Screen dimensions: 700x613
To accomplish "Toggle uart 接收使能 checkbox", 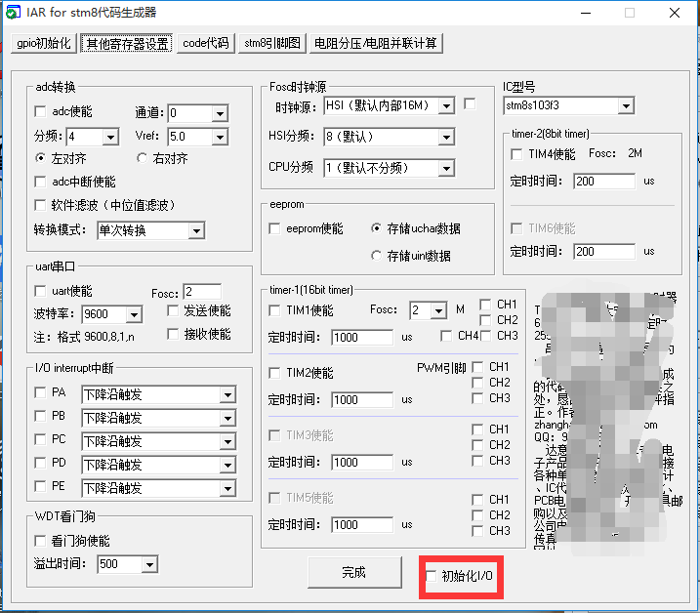I will (x=173, y=334).
